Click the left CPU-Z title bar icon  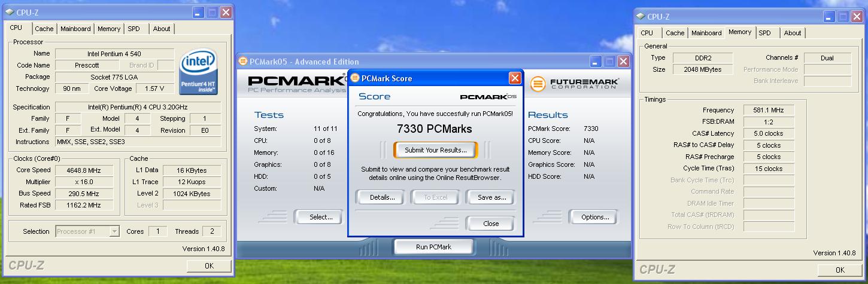tap(10, 12)
